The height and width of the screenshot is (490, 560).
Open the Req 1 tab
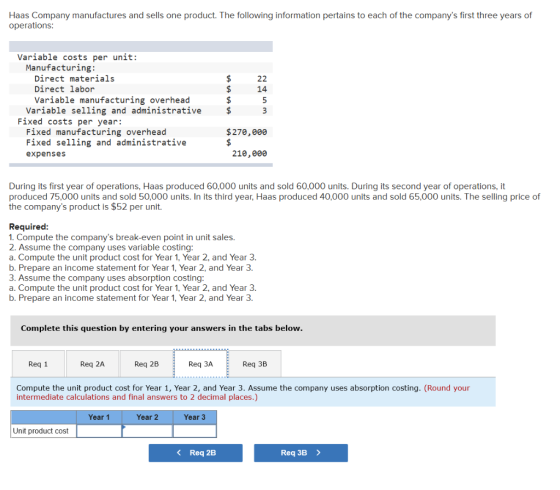point(38,364)
